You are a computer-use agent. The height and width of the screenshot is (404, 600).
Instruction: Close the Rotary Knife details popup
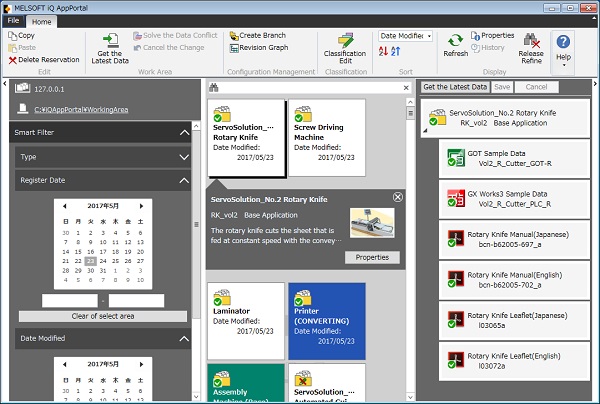pos(398,197)
